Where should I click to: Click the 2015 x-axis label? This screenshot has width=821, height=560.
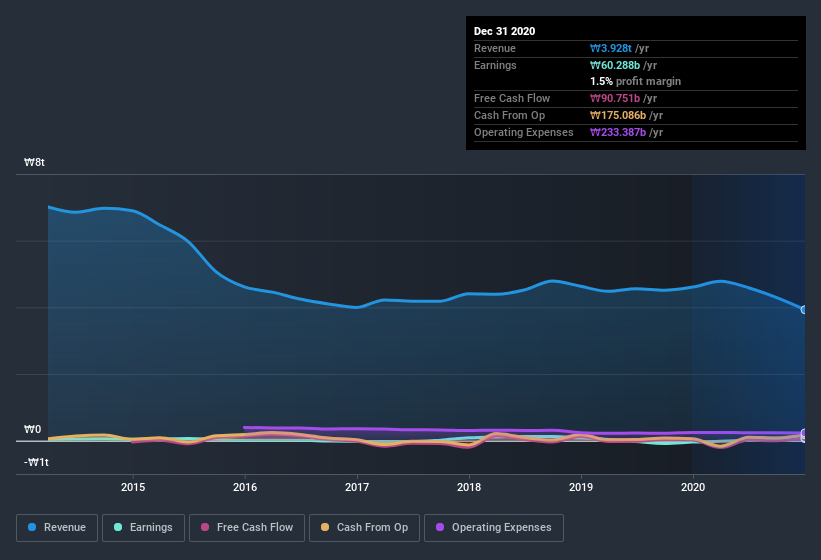tap(133, 487)
